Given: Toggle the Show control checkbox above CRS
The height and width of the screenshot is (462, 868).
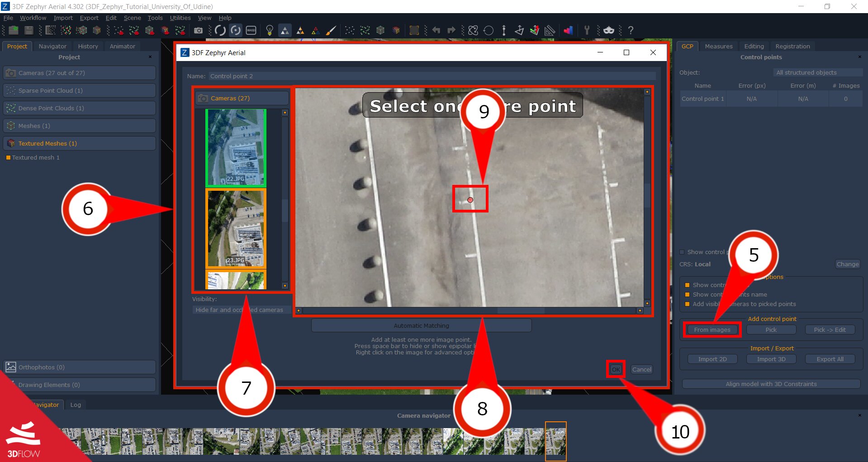Looking at the screenshot, I should click(682, 252).
